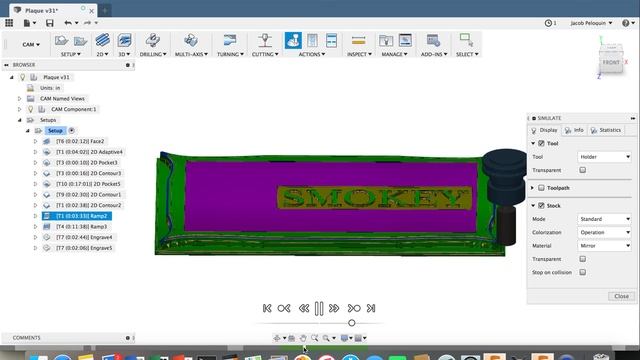The image size is (640, 360).
Task: Open the Colorization Operation dropdown
Action: pyautogui.click(x=604, y=232)
